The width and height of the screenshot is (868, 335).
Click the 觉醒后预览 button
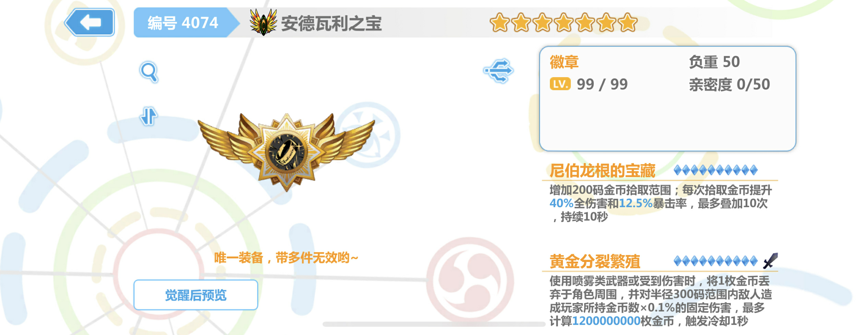(x=196, y=295)
